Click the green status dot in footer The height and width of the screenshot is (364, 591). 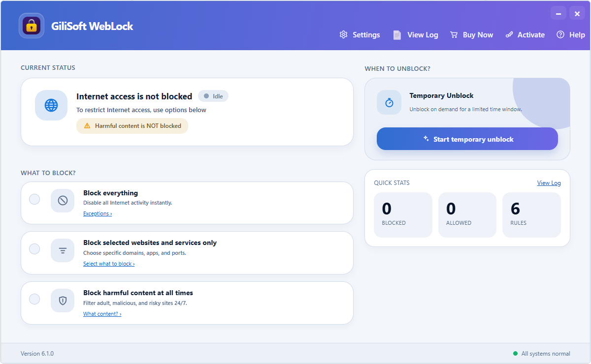(x=516, y=354)
